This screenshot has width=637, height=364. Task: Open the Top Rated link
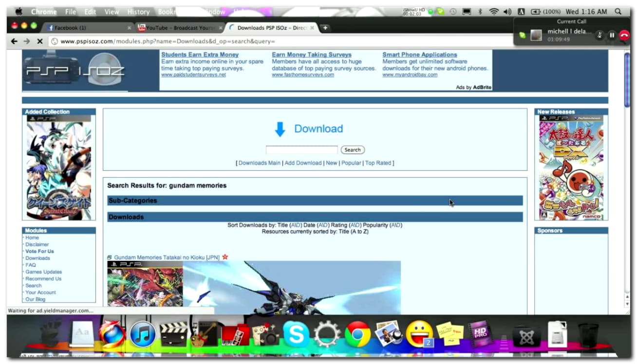pos(378,163)
